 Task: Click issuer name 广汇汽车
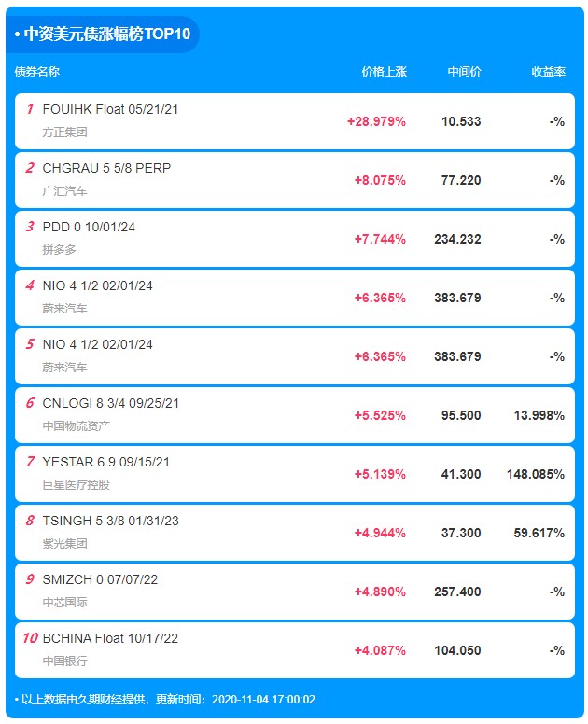tap(64, 190)
